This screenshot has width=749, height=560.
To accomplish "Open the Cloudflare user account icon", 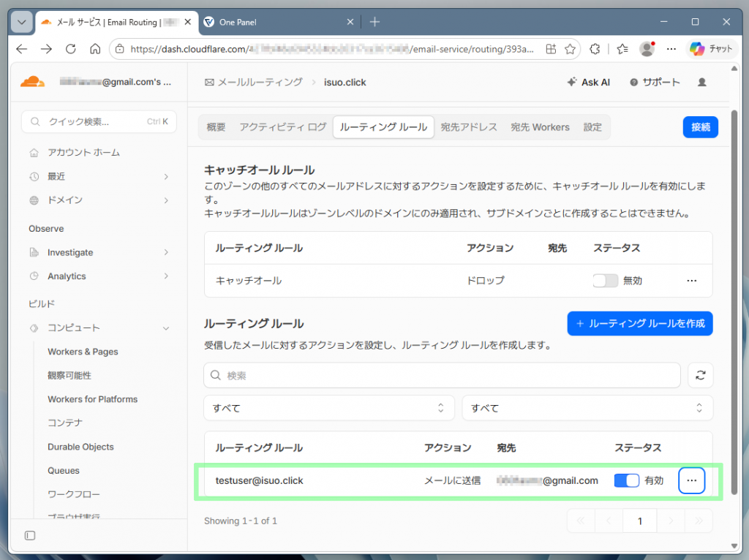I will [701, 82].
